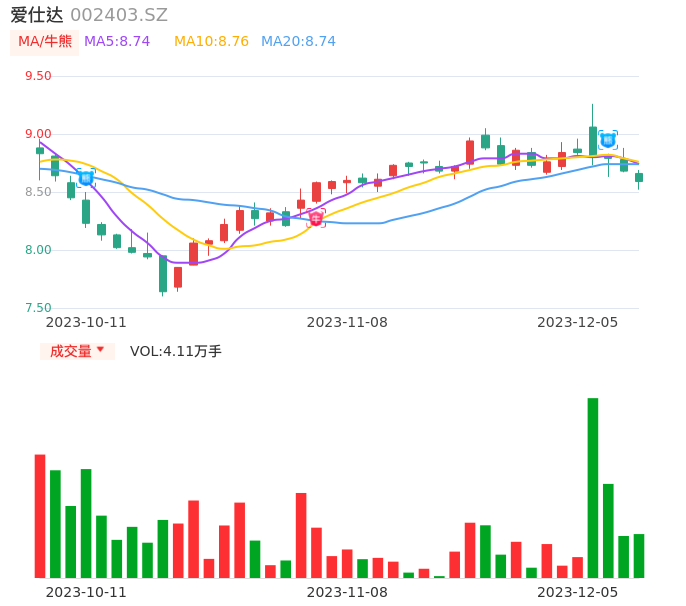Click the blue bear marker near 2023-12-05
686x606 pixels.
[607, 140]
